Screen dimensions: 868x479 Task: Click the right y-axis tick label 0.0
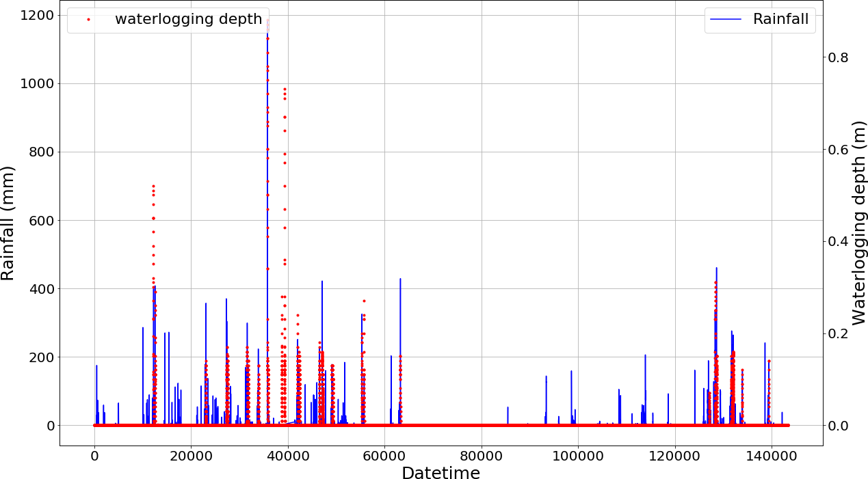tap(840, 425)
